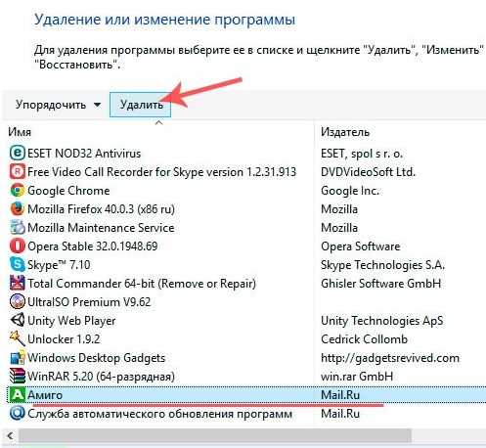The image size is (486, 448).
Task: Sort list by Издатель column header
Action: (x=345, y=132)
